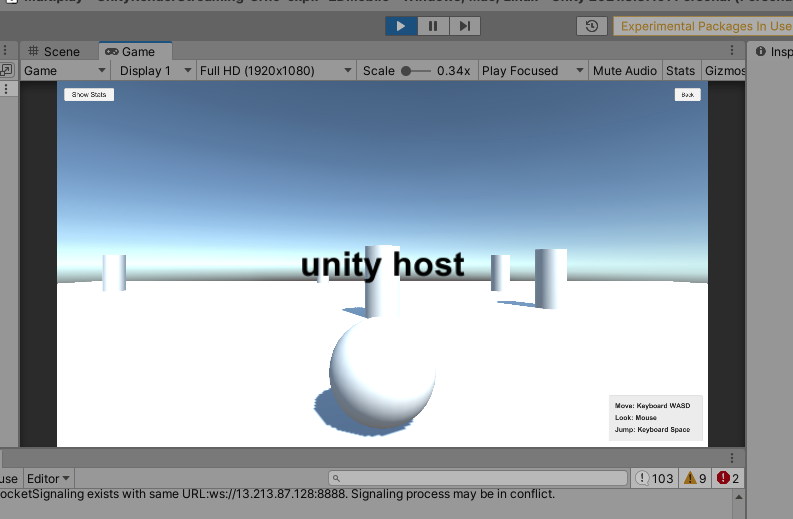The width and height of the screenshot is (793, 519).
Task: Switch to the Scene tab
Action: pos(54,52)
